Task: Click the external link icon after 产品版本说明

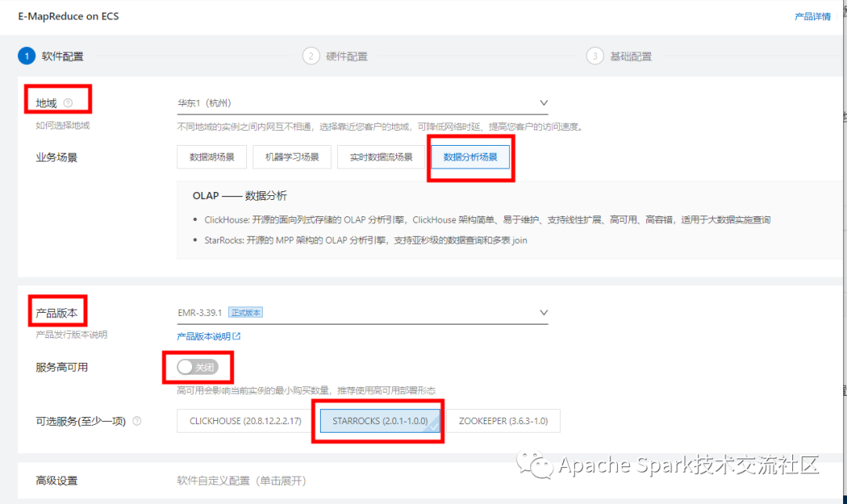Action: click(x=237, y=336)
